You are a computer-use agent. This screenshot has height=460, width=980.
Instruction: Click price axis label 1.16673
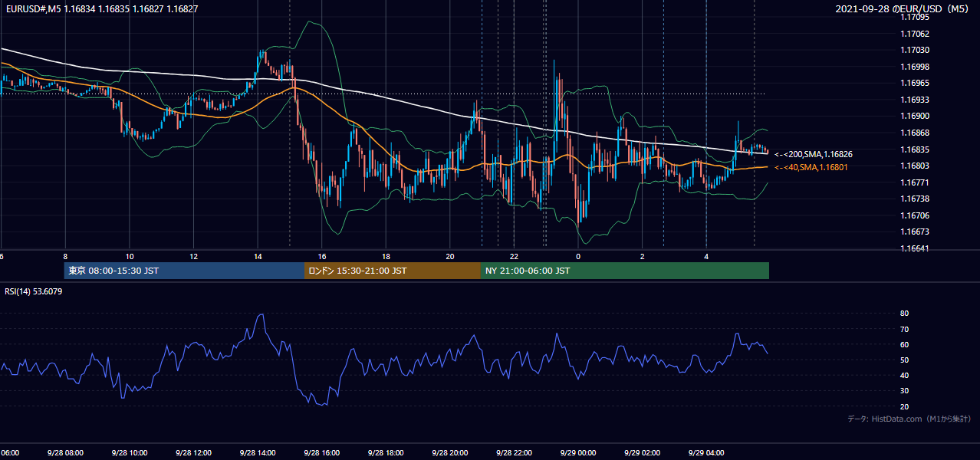tap(915, 232)
